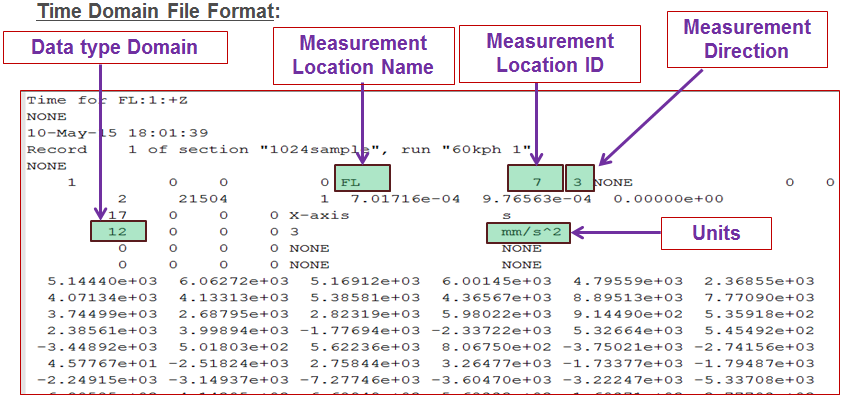Click the Record 1 of section line

coord(280,149)
